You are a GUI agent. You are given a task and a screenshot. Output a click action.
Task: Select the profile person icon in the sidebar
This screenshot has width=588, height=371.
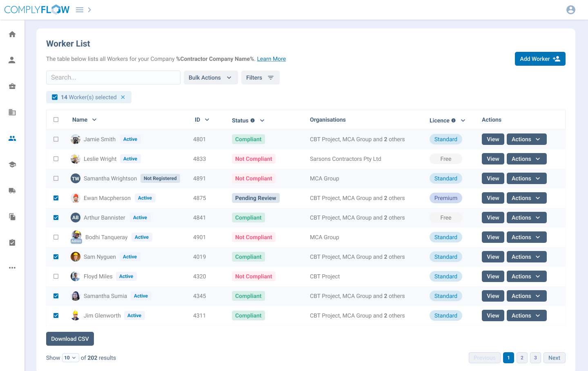12,60
